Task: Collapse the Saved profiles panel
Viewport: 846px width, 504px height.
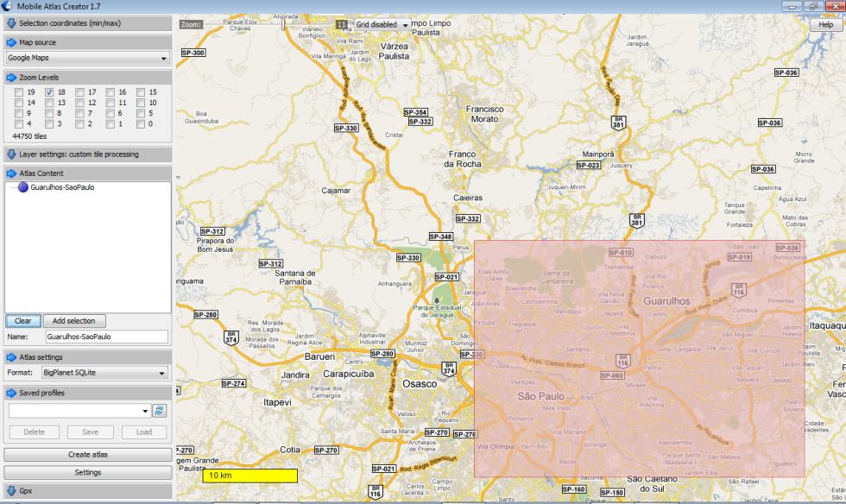Action: 88,393
